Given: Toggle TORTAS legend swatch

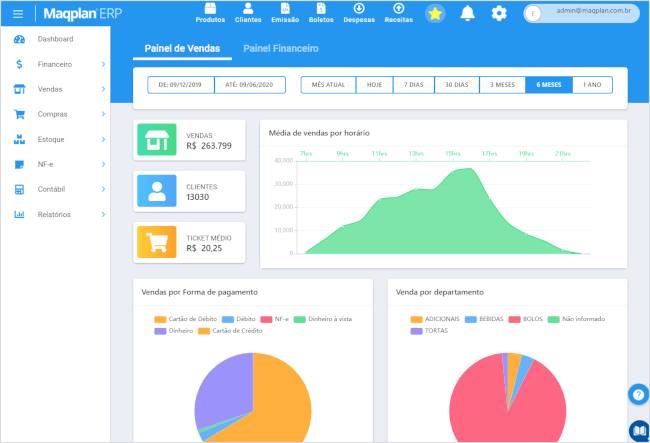Looking at the screenshot, I should point(416,331).
